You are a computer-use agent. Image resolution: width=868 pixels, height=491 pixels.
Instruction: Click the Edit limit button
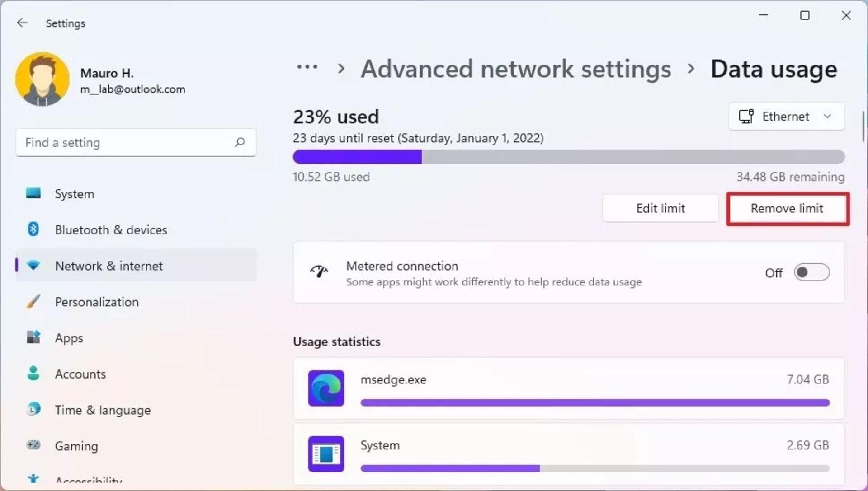(660, 208)
